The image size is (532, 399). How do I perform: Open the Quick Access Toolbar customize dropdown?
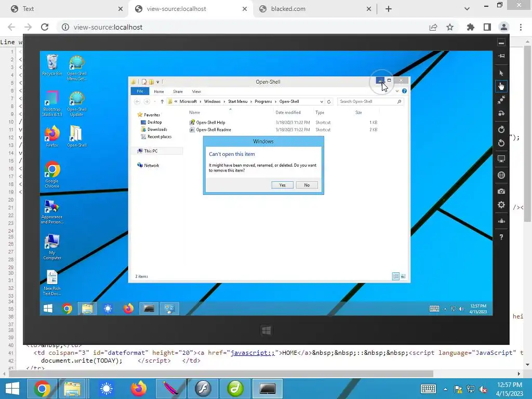[158, 82]
